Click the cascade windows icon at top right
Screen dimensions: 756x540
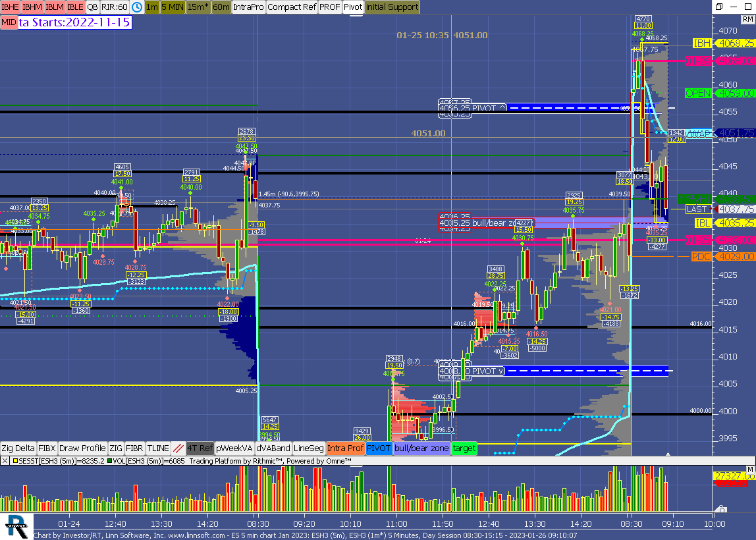(x=719, y=7)
